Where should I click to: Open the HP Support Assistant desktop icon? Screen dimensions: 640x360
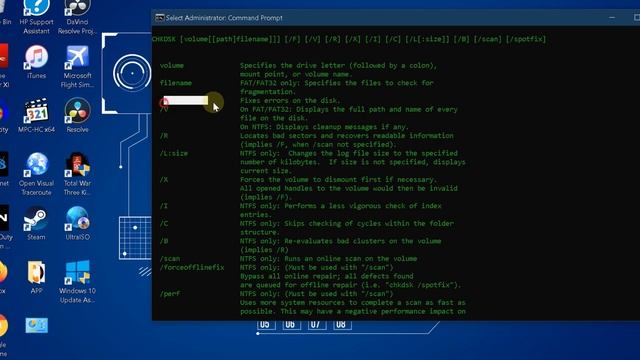tap(36, 16)
